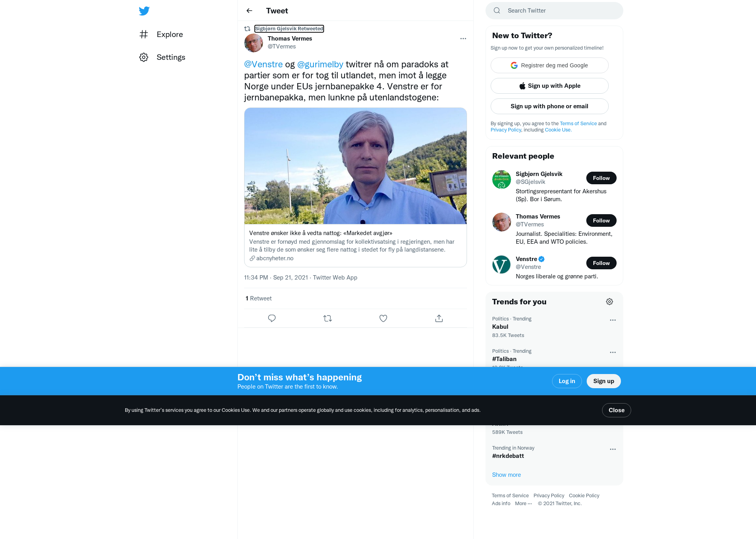The image size is (756, 539).
Task: Click the reply speech bubble icon
Action: [x=272, y=318]
